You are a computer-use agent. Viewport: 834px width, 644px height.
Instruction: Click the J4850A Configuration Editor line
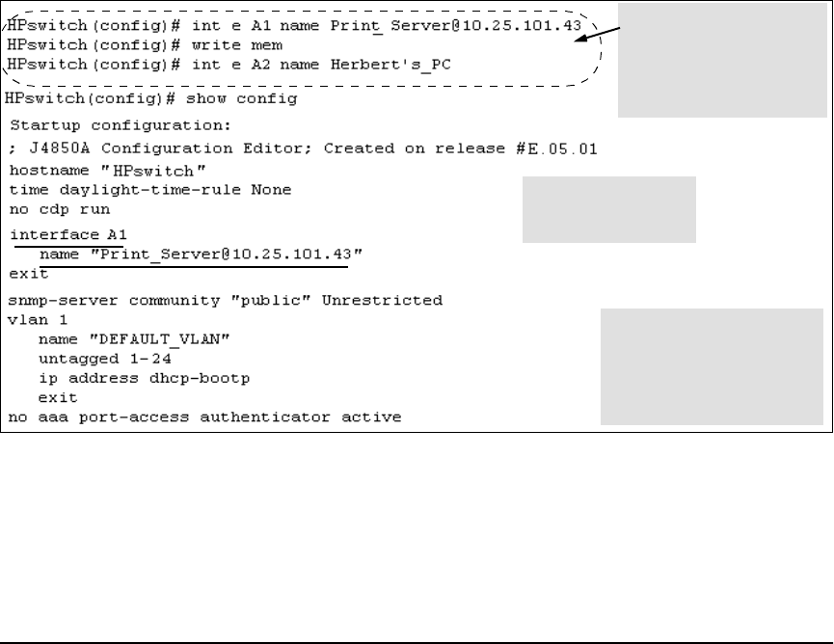[303, 148]
